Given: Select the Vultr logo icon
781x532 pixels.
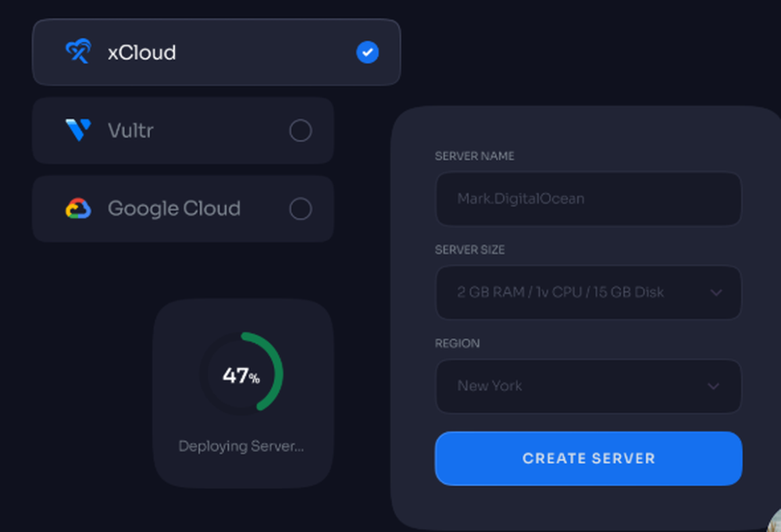Looking at the screenshot, I should tap(78, 130).
